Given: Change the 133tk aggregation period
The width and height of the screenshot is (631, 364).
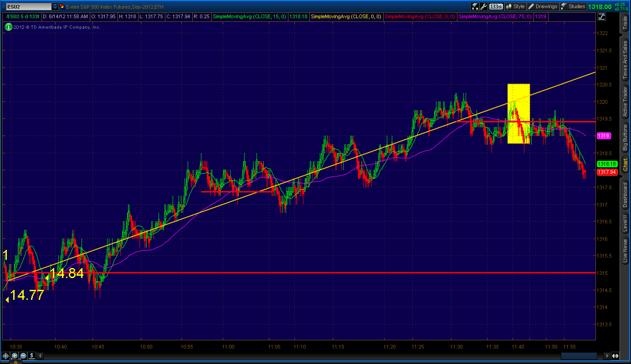Looking at the screenshot, I should 496,6.
